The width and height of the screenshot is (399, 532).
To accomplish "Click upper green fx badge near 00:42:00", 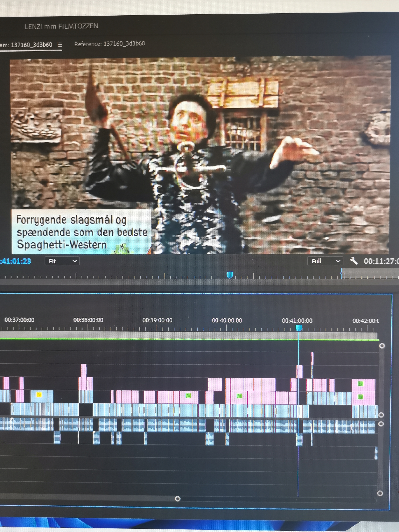I will [x=360, y=384].
